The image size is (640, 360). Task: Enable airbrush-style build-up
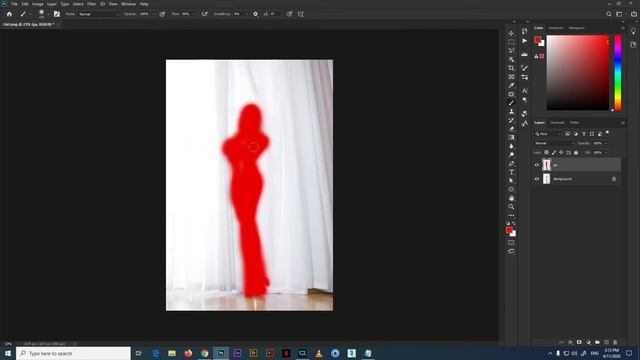[204, 14]
